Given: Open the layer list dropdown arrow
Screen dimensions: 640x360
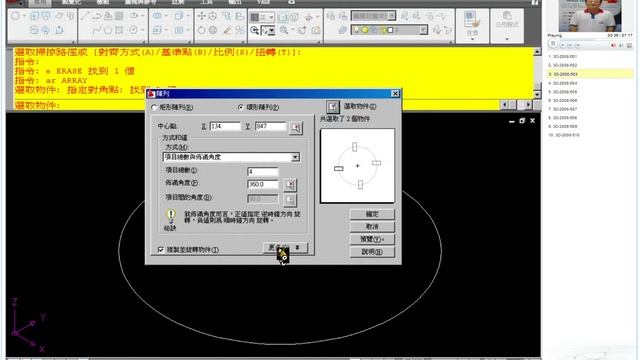Looking at the screenshot, I should tap(423, 30).
